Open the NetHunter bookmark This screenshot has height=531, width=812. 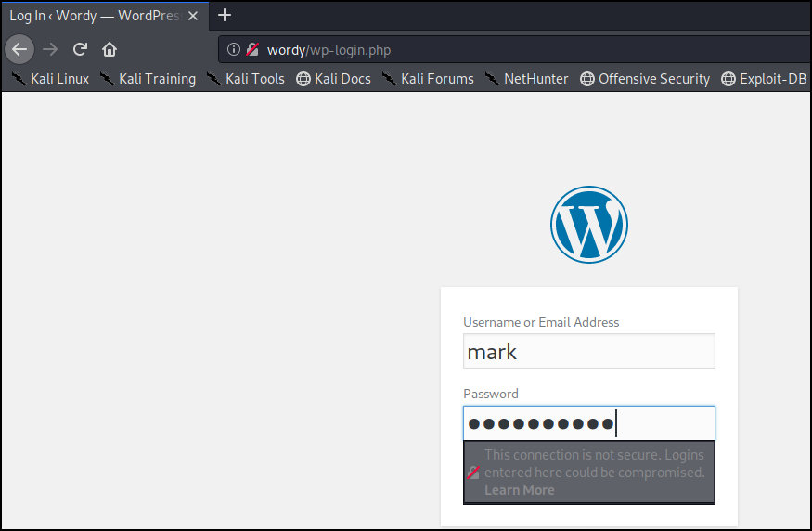tap(527, 79)
